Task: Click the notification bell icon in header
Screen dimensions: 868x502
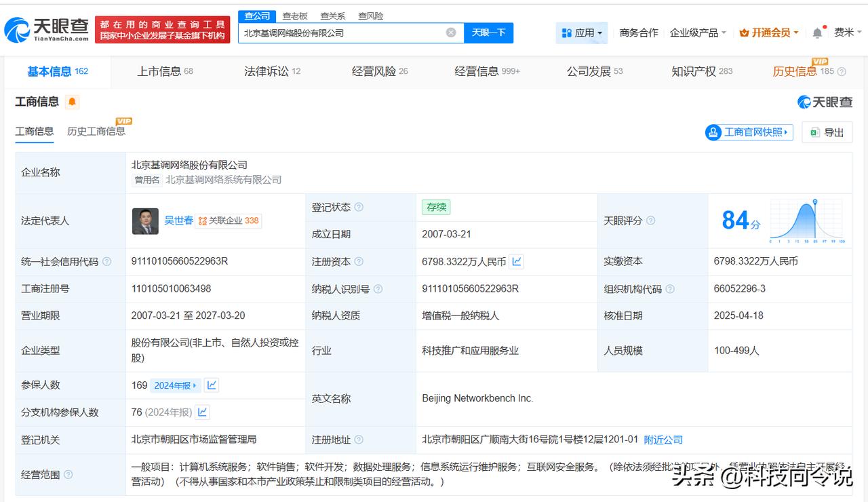Action: coord(817,33)
